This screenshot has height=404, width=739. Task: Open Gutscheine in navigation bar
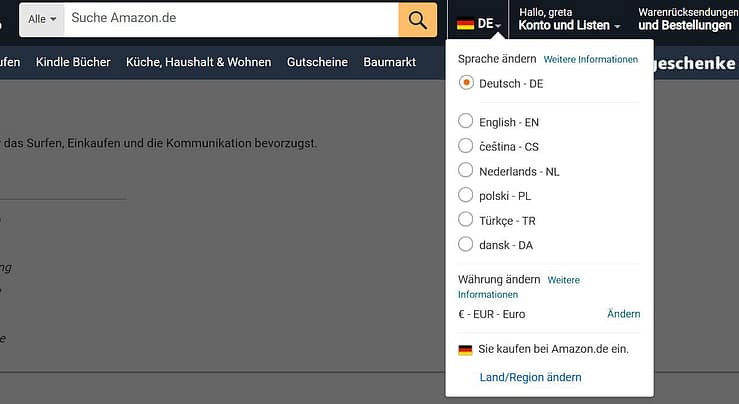point(317,62)
